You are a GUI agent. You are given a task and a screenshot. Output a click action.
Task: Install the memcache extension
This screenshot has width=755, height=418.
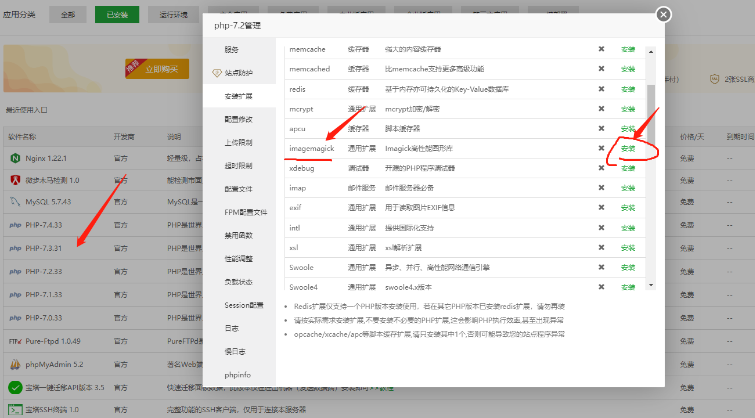pyautogui.click(x=628, y=49)
